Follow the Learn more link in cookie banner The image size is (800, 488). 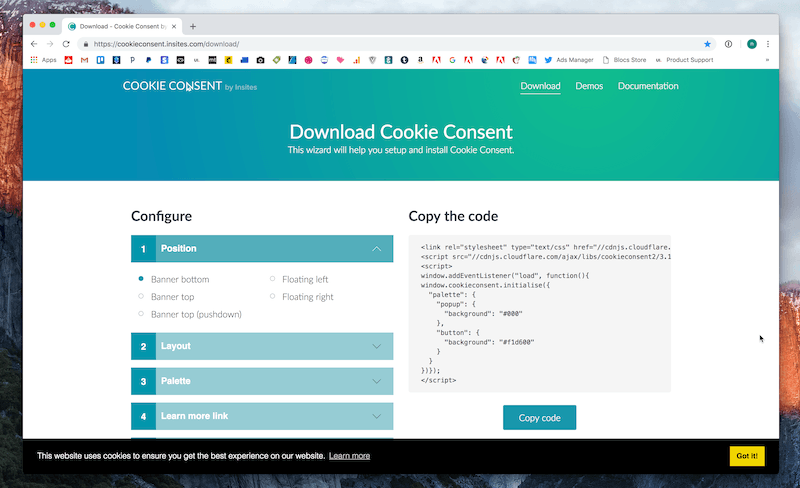pos(349,456)
